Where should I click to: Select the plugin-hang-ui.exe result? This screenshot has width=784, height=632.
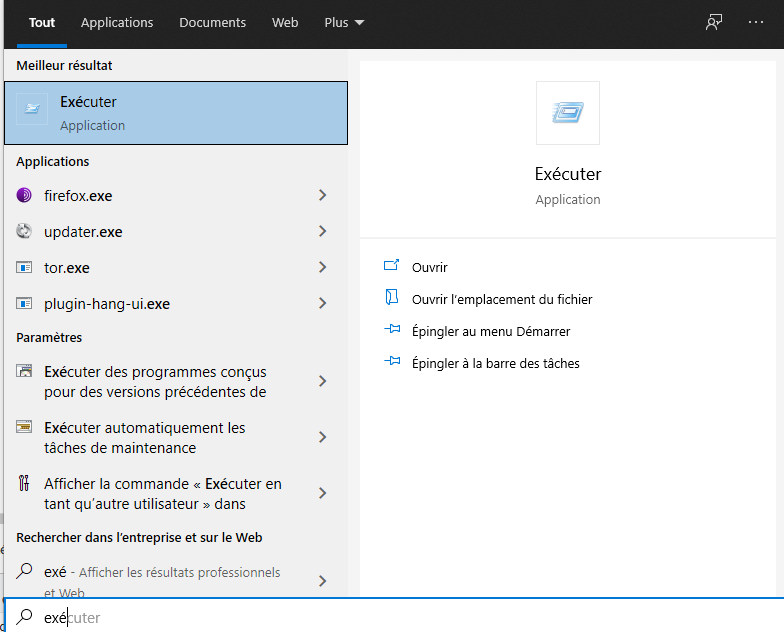point(176,304)
